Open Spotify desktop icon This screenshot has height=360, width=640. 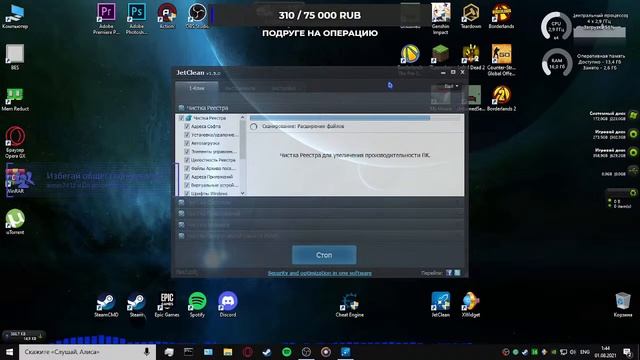coord(198,304)
